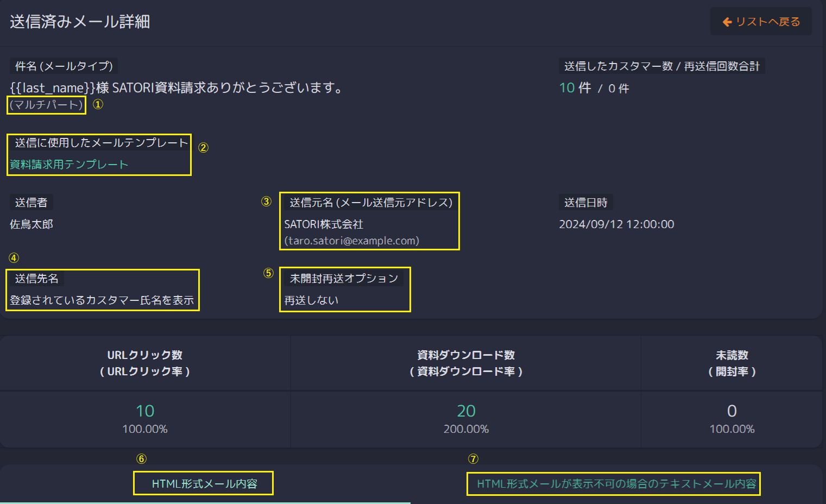Return to list via リストへ戻る text
Image resolution: width=826 pixels, height=504 pixels.
(x=767, y=22)
